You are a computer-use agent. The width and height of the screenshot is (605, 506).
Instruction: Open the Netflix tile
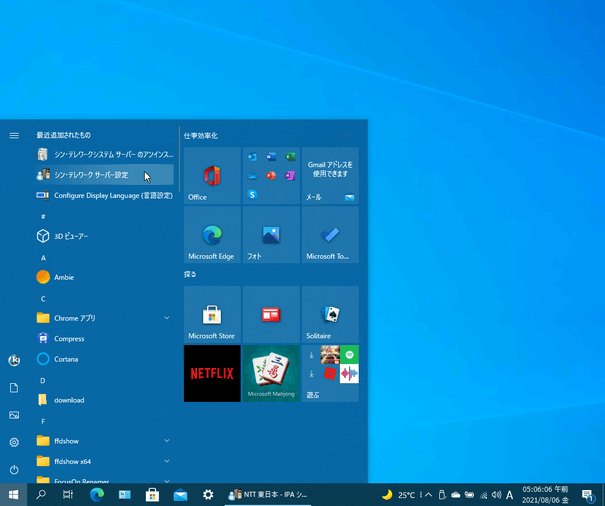coord(212,374)
